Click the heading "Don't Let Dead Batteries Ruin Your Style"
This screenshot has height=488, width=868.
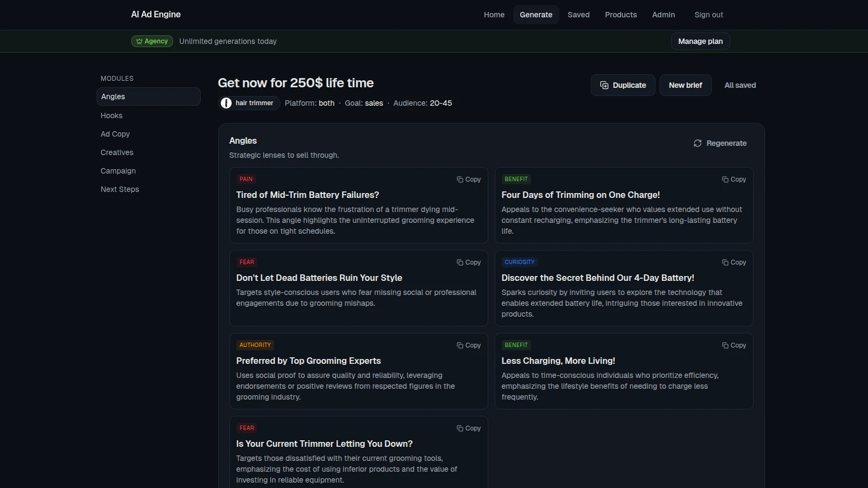click(319, 278)
